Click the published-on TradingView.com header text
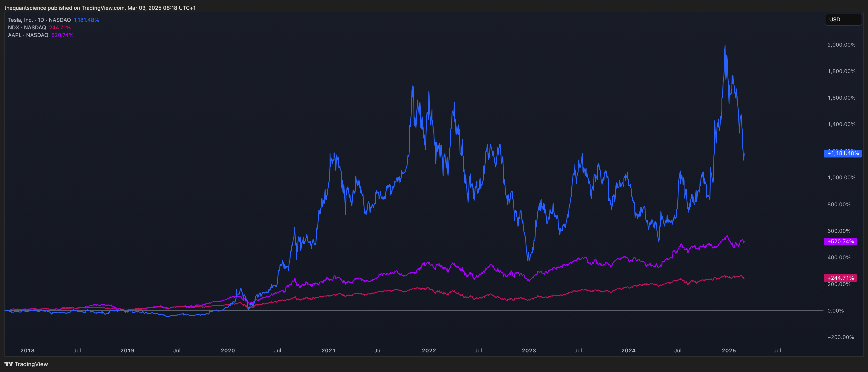 coord(100,8)
